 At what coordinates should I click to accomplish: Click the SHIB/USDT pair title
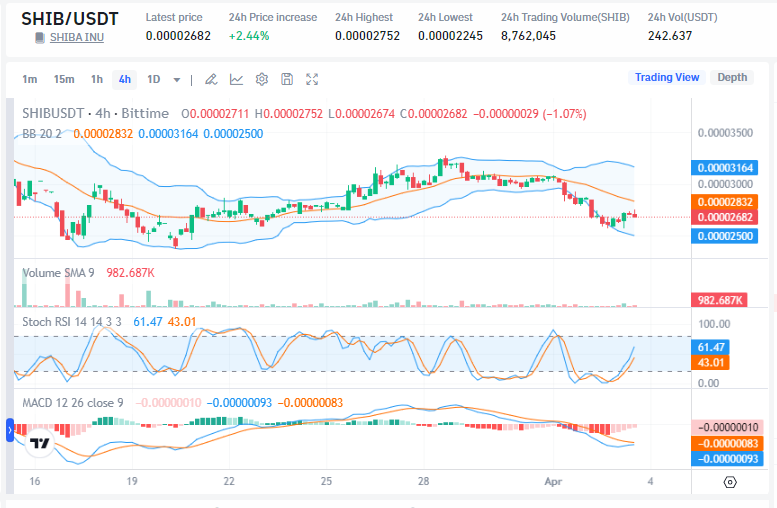point(70,19)
